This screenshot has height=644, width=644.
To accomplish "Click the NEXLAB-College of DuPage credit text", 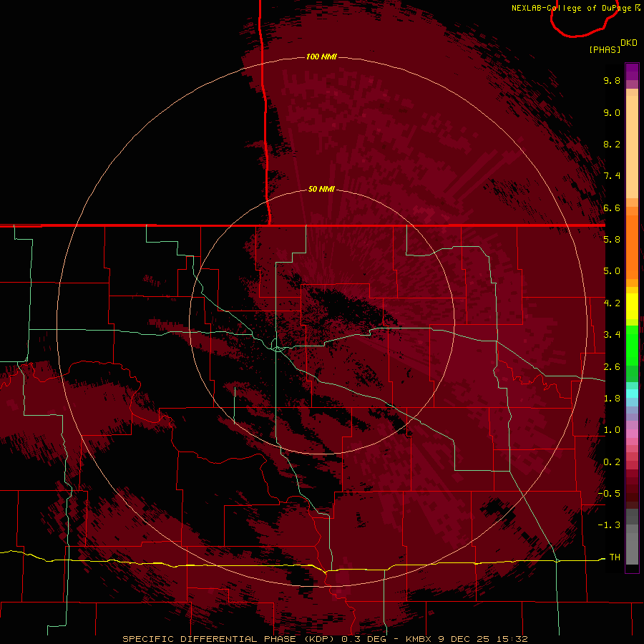I will point(571,8).
